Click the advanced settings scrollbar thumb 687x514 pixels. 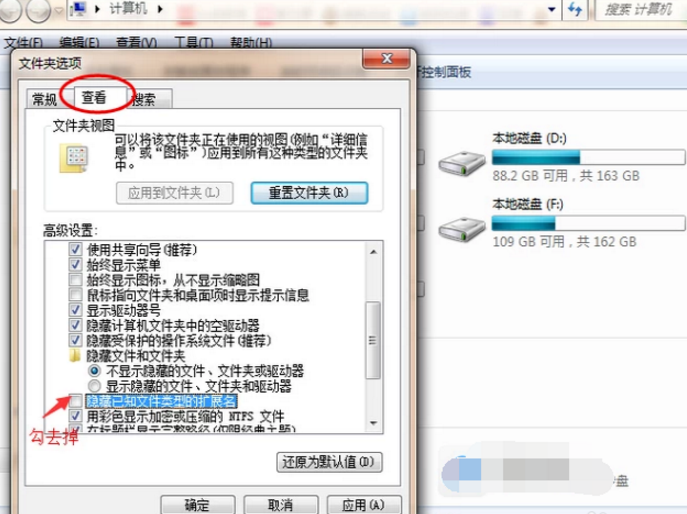coord(373,340)
